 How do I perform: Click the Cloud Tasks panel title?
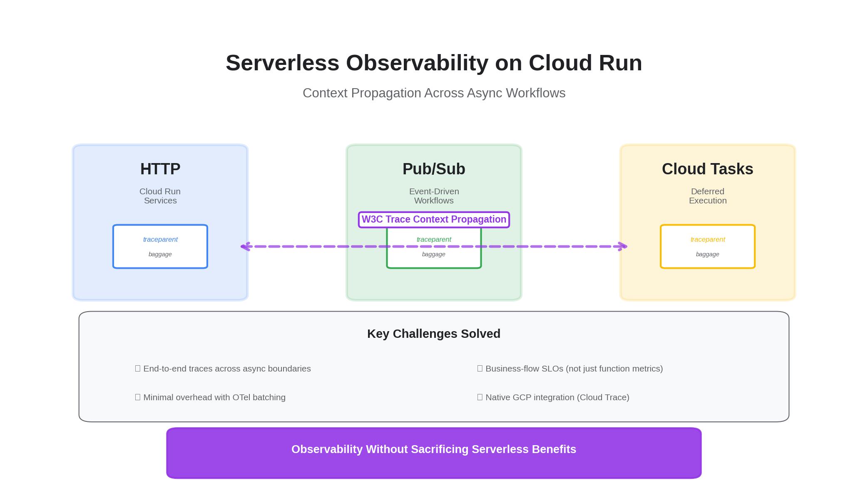[x=707, y=169]
